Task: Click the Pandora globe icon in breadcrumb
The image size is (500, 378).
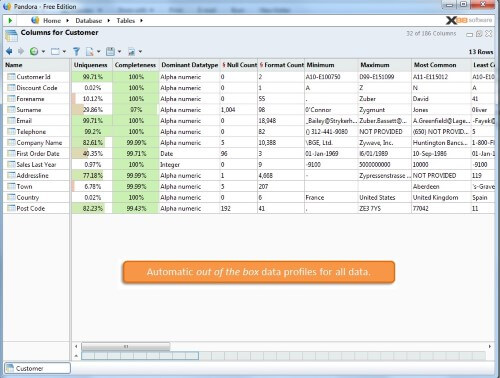Action: pos(35,20)
